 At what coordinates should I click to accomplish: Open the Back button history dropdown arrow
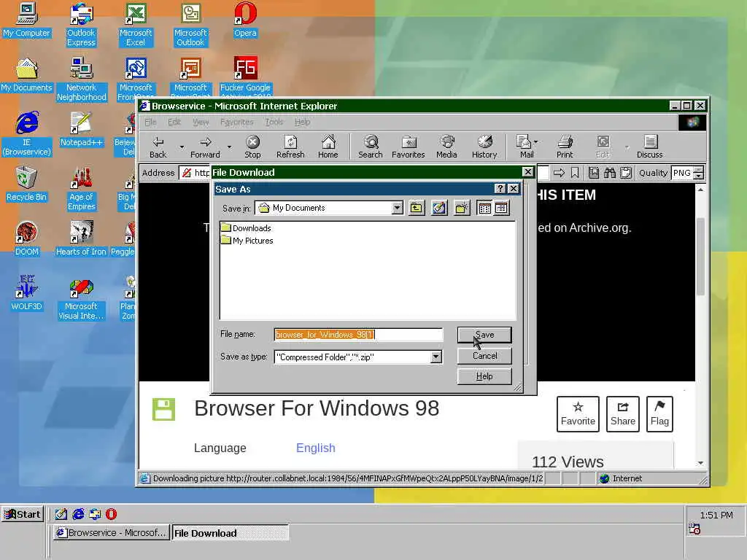(x=182, y=147)
